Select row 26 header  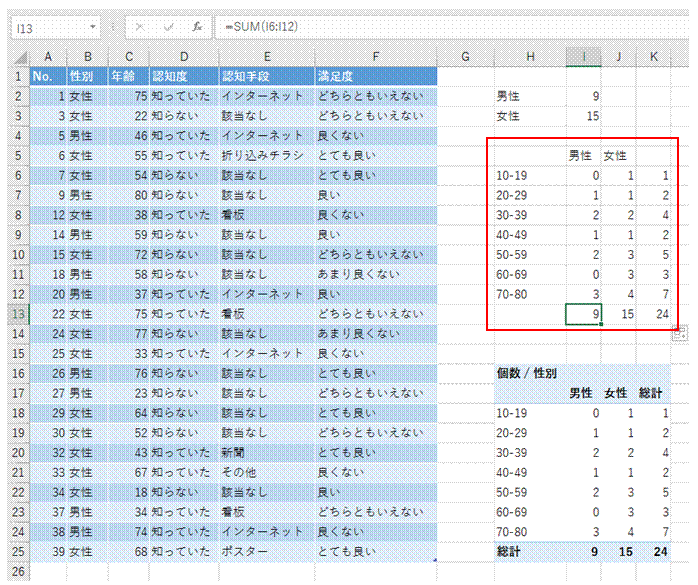18,572
